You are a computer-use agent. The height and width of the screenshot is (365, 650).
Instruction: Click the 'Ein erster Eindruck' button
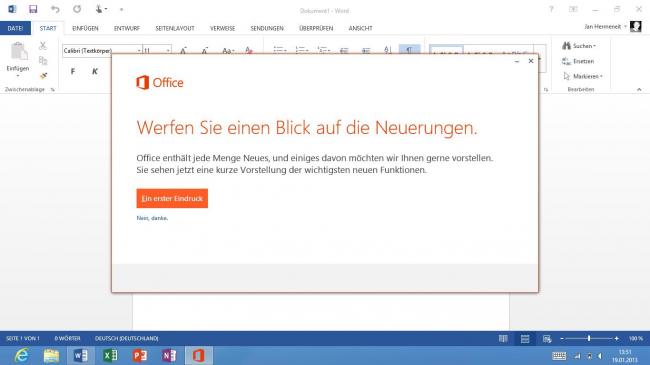pyautogui.click(x=172, y=198)
